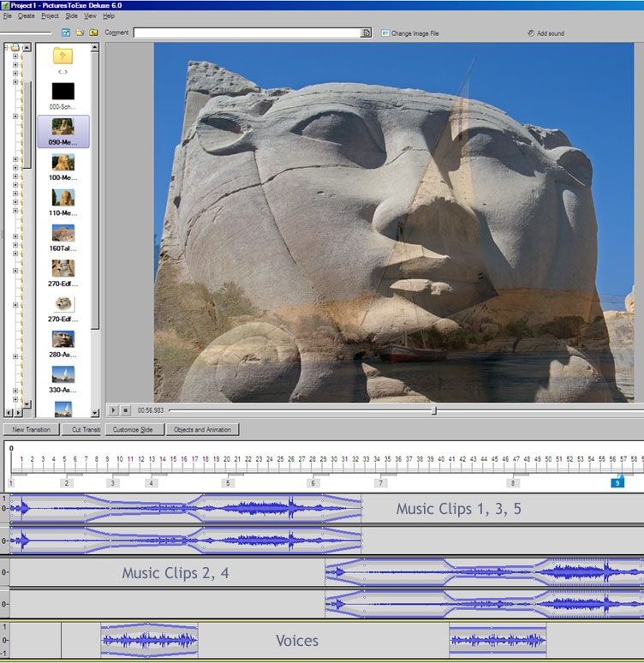This screenshot has height=663, width=644.
Task: Open the Slide menu
Action: coord(71,15)
